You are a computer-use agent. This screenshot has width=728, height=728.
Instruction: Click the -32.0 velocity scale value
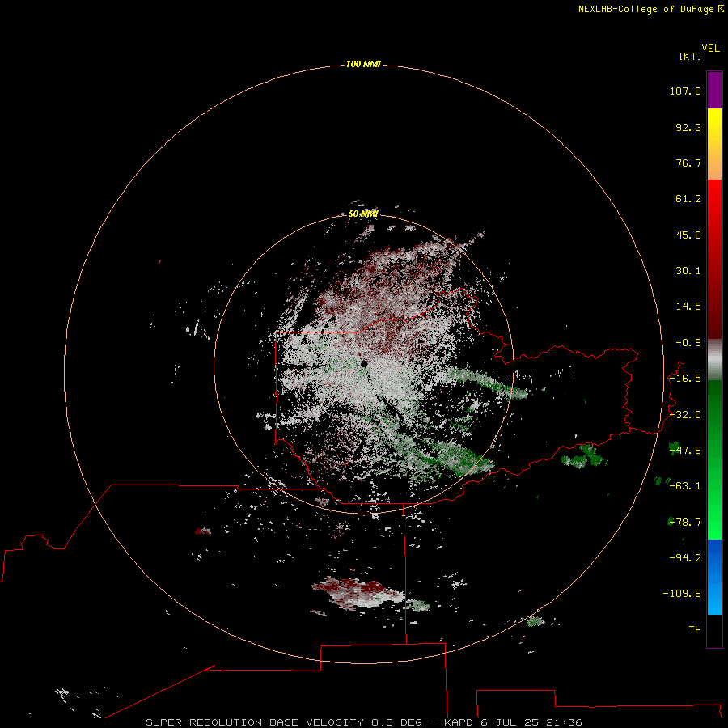tap(685, 415)
